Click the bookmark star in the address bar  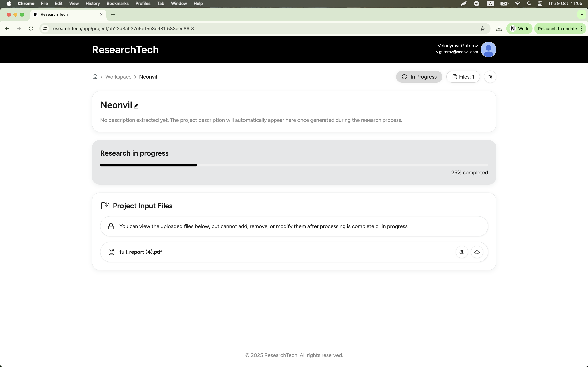(483, 28)
